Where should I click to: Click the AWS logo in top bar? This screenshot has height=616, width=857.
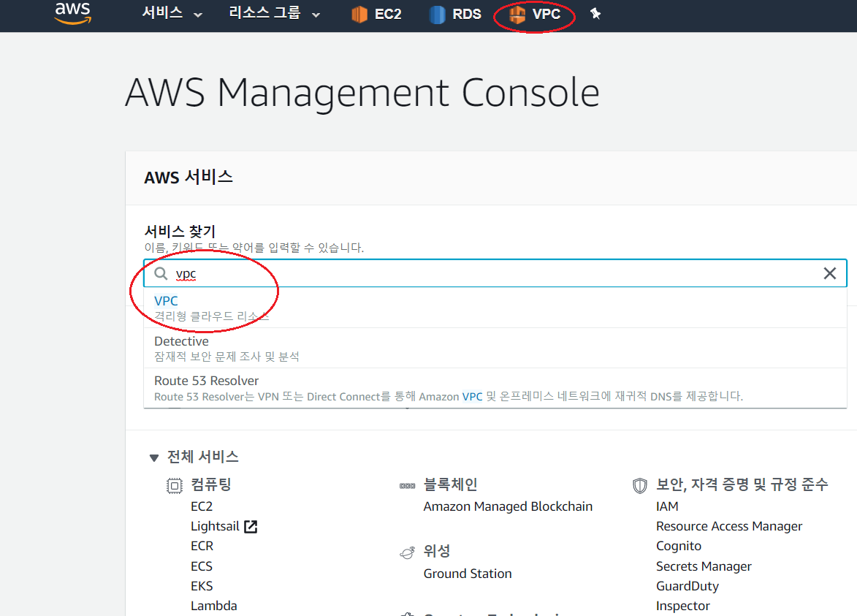72,13
